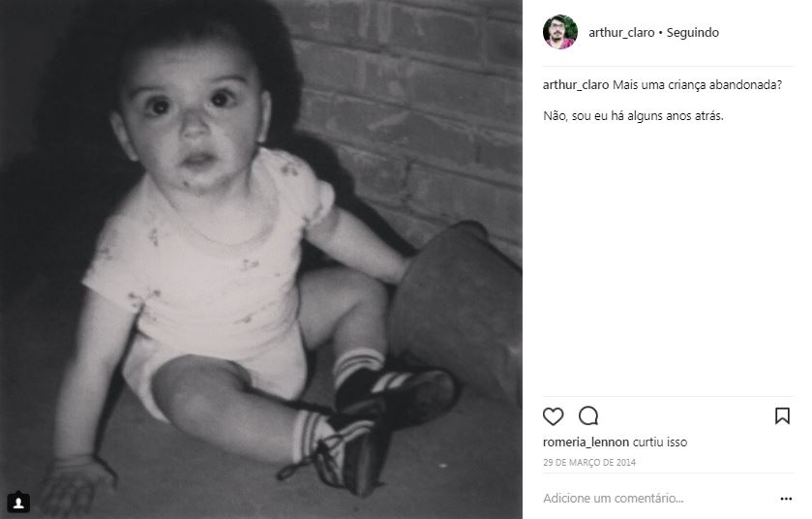Open the post date 29 de março de 2014
The height and width of the screenshot is (519, 812).
[589, 463]
